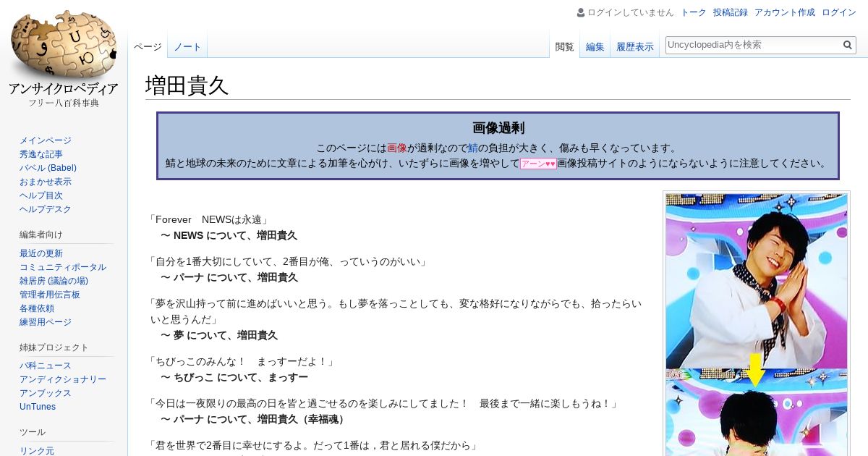Open アンディクショナリー link

point(63,379)
